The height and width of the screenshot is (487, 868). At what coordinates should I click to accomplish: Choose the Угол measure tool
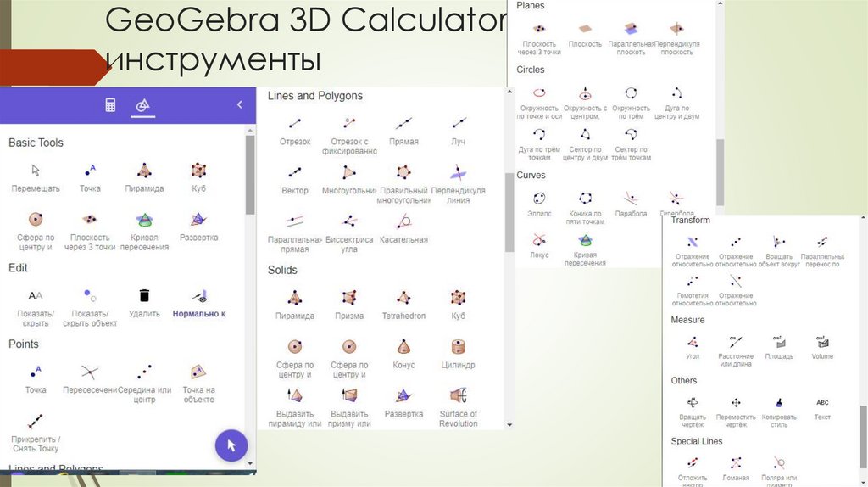[692, 347]
